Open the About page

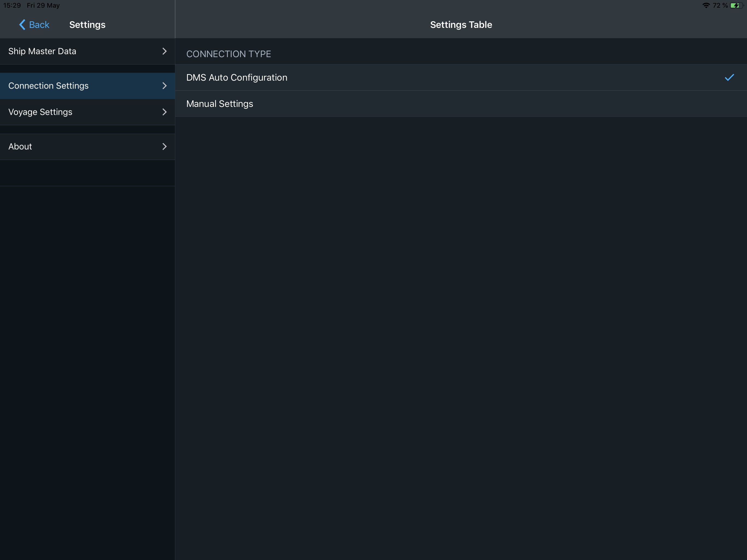tap(20, 147)
